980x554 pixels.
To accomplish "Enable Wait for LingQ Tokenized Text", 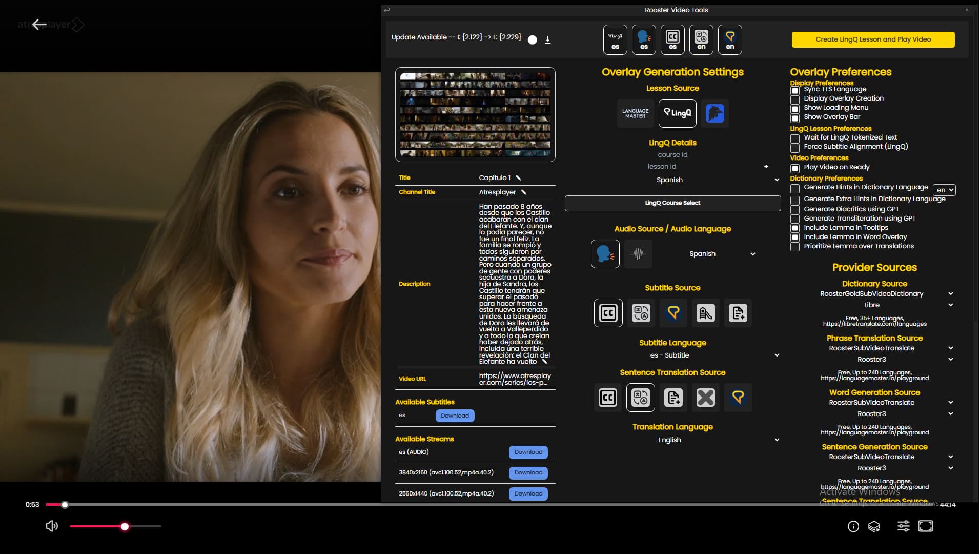I will (x=795, y=138).
